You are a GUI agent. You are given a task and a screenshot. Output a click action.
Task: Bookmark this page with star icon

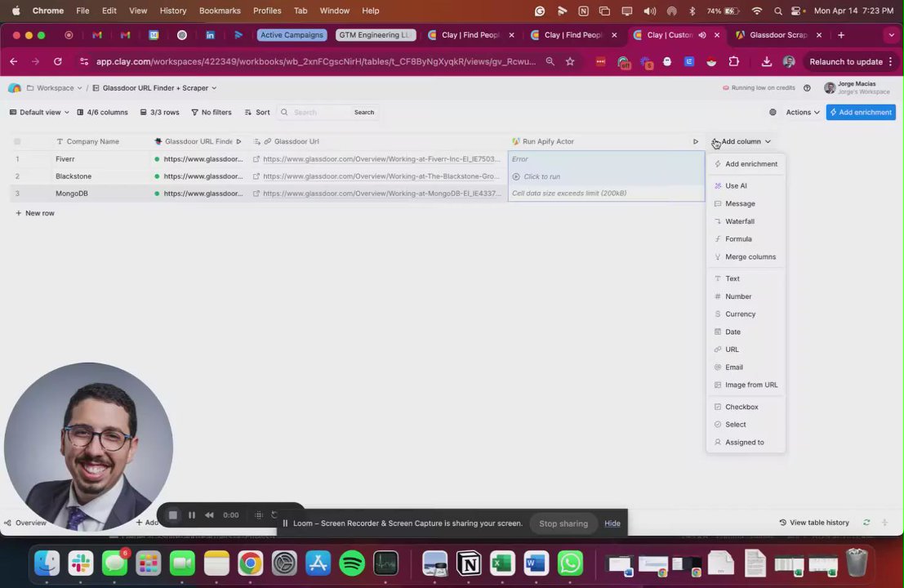click(570, 62)
